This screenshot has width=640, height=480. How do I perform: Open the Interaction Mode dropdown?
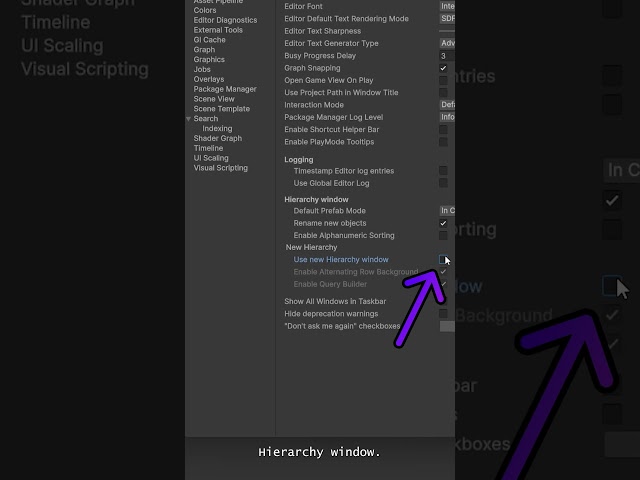tap(447, 105)
